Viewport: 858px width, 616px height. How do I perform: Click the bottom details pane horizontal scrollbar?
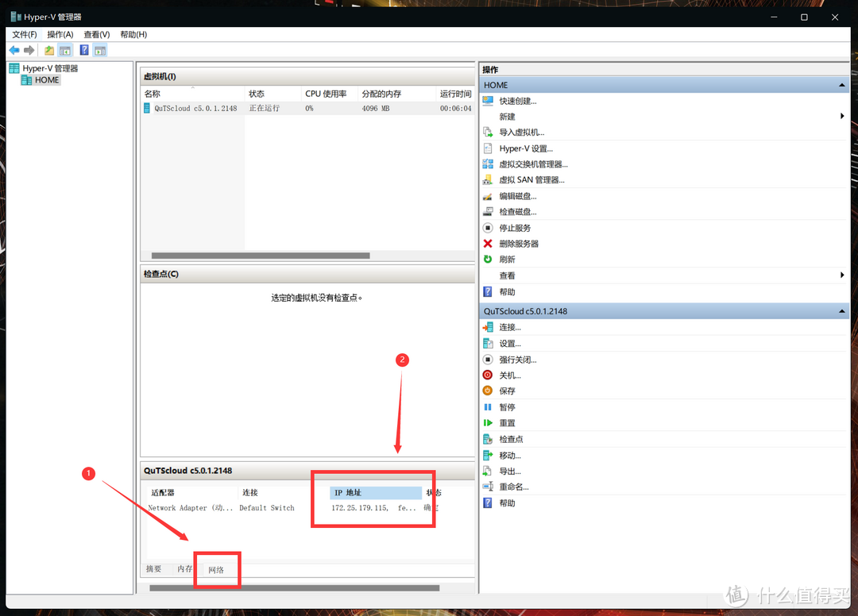[295, 588]
